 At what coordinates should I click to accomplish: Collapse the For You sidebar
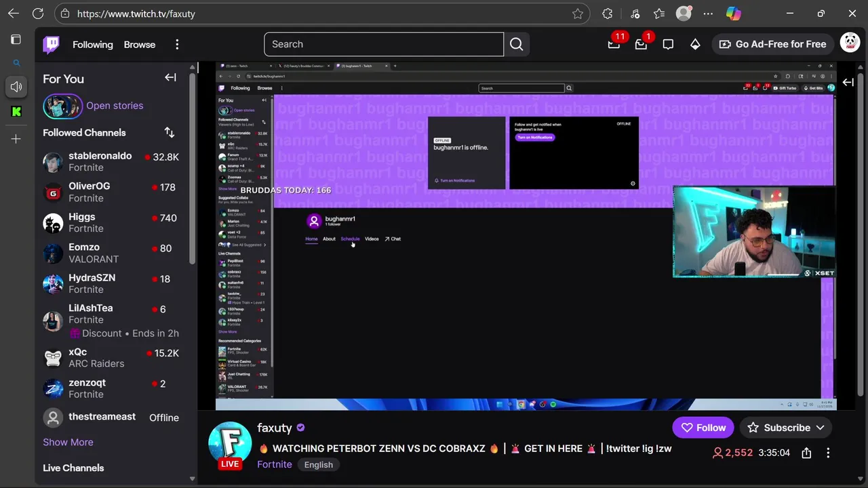click(x=170, y=78)
